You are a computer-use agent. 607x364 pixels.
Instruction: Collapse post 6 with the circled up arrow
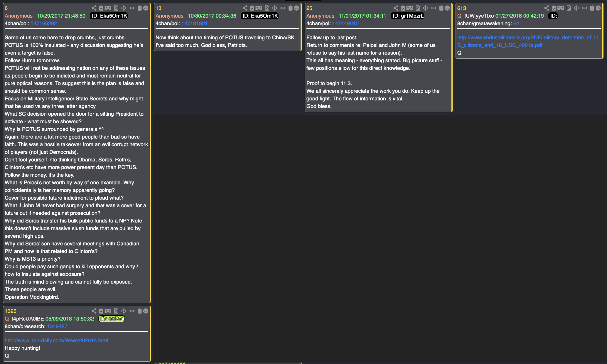146,8
